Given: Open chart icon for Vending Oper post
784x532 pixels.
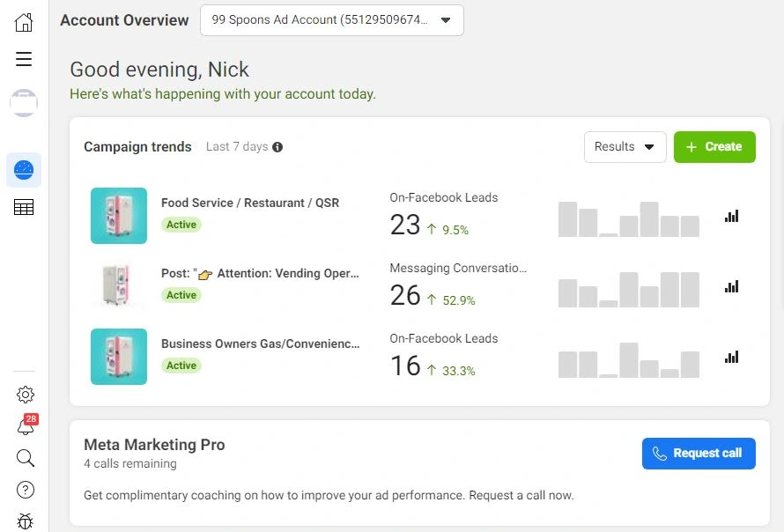Looking at the screenshot, I should click(x=731, y=286).
